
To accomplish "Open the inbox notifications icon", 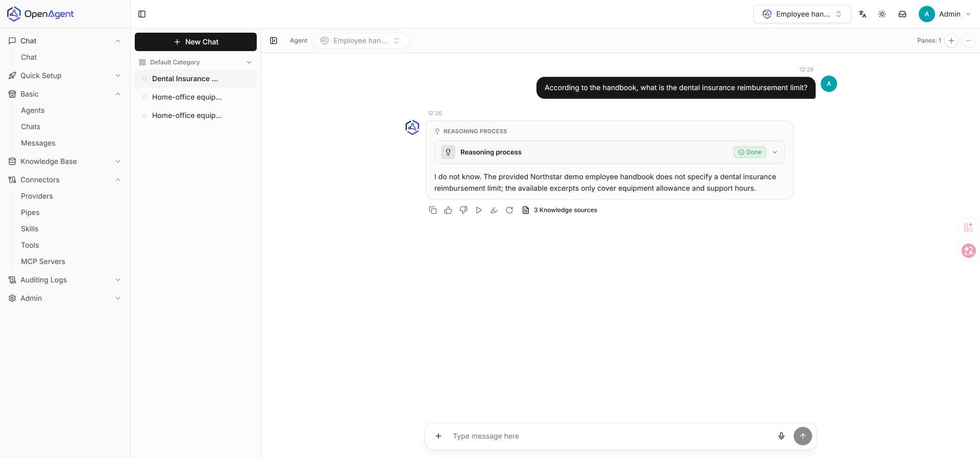I will [902, 14].
